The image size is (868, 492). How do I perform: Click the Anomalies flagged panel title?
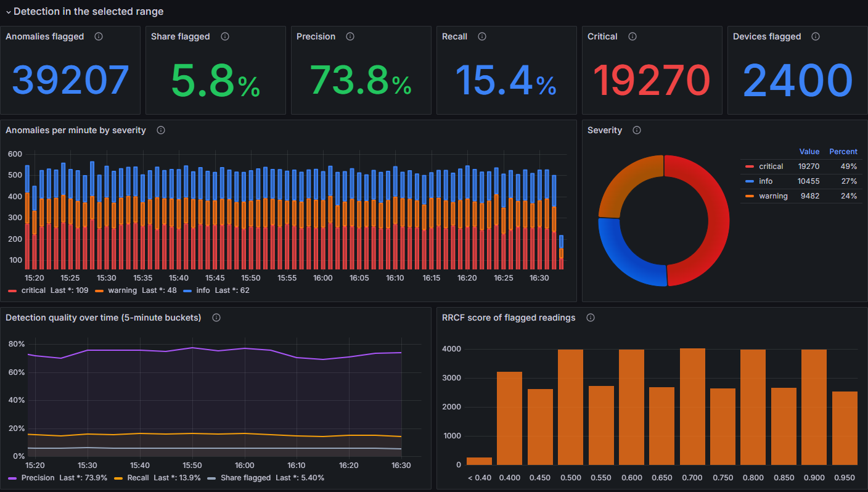tap(45, 36)
